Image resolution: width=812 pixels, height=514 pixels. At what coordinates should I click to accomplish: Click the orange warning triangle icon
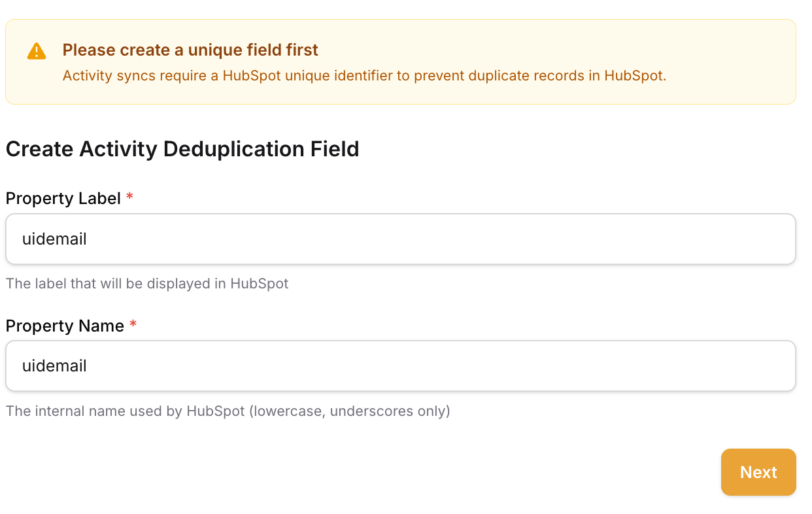[x=37, y=51]
